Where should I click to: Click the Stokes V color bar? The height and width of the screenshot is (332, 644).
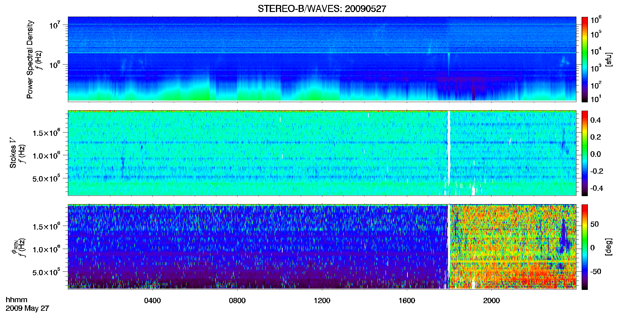click(585, 153)
